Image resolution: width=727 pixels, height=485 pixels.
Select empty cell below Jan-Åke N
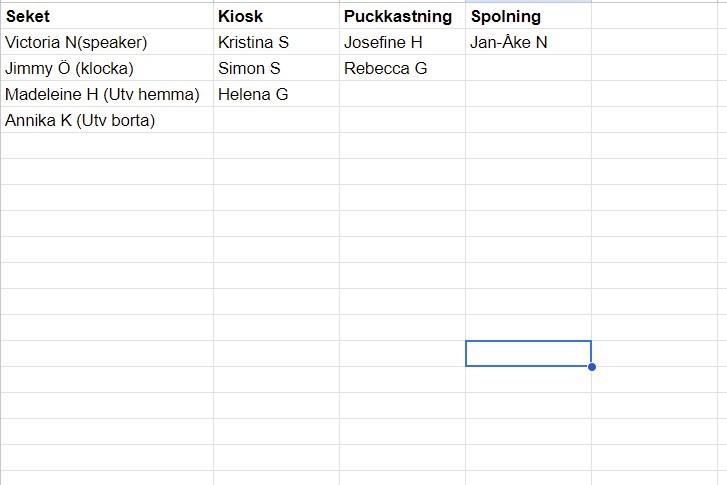click(528, 69)
